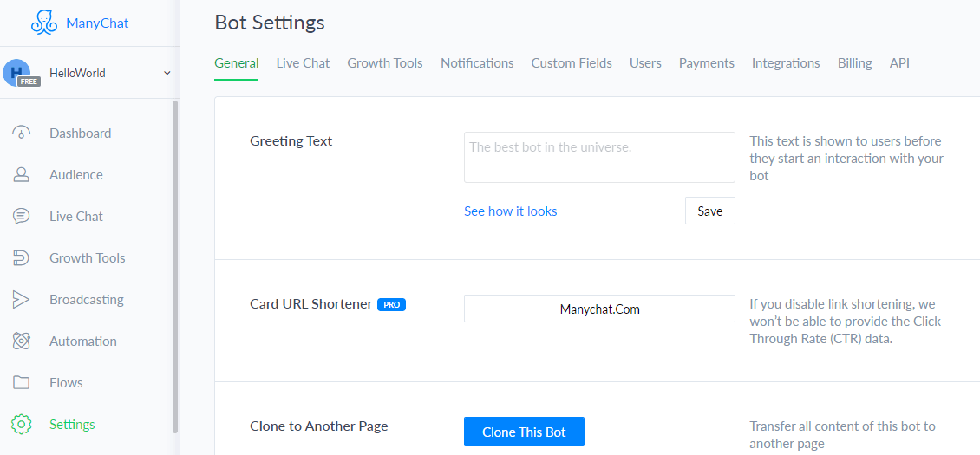This screenshot has height=455, width=980.
Task: Click the Automation atom icon
Action: pyautogui.click(x=22, y=341)
